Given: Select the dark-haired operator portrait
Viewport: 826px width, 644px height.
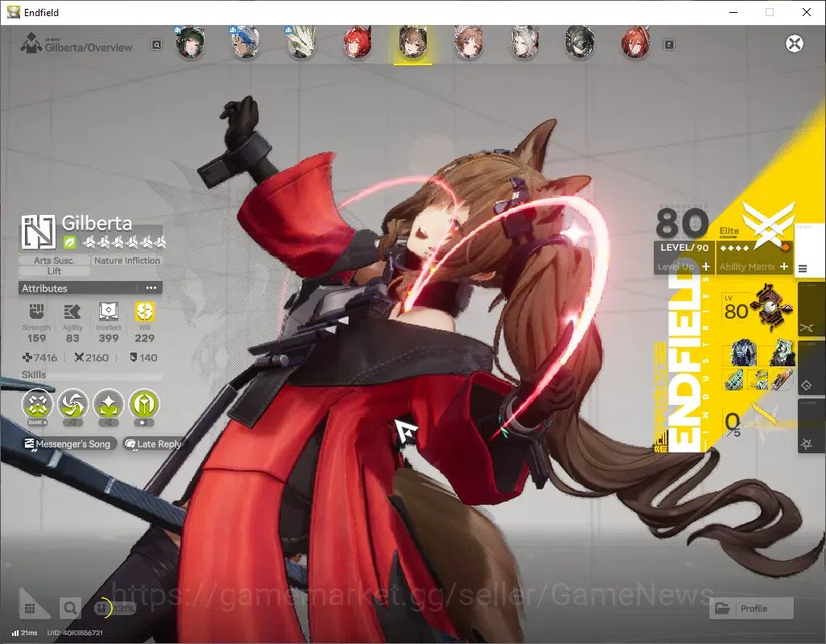Looking at the screenshot, I should point(580,42).
